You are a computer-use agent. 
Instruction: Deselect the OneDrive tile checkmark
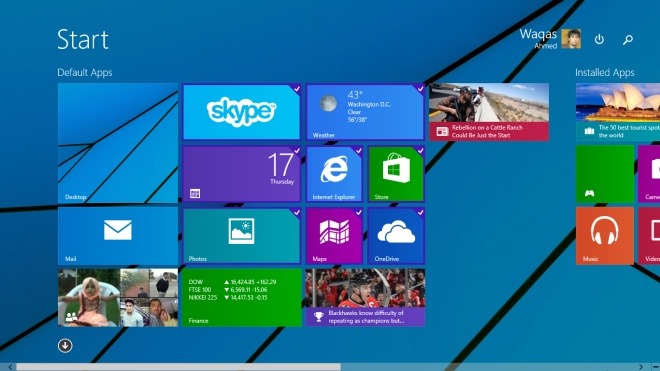pos(420,213)
